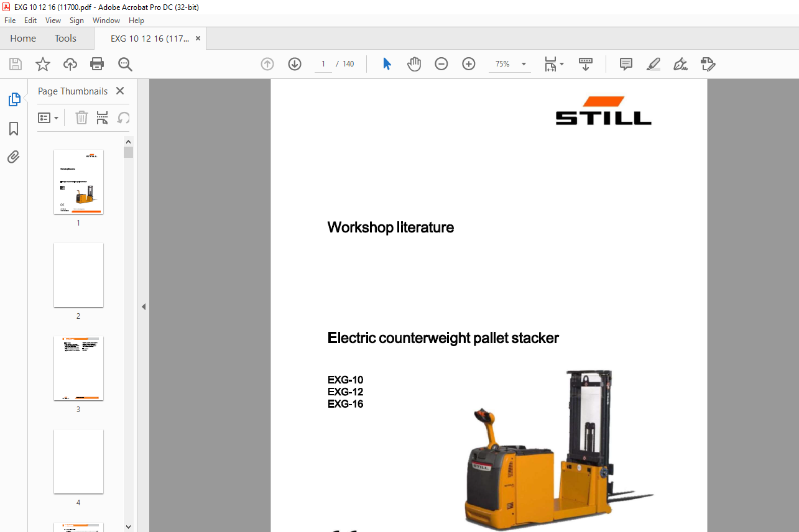The width and height of the screenshot is (799, 532).
Task: Click the stamp tool icon
Action: point(708,64)
